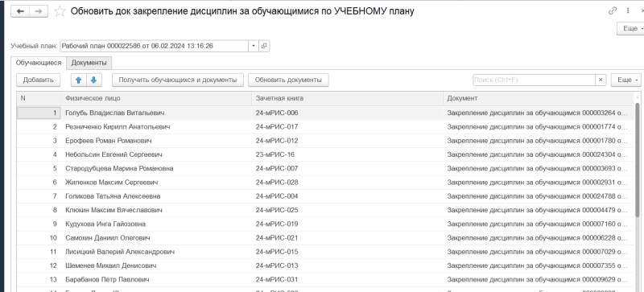Go forward with the right arrow button
The height and width of the screenshot is (292, 644).
click(x=38, y=11)
